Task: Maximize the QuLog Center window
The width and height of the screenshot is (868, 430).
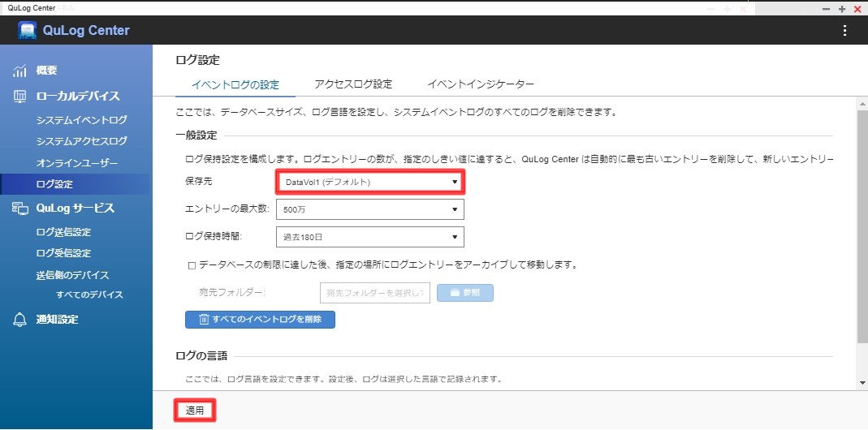Action: pyautogui.click(x=842, y=9)
